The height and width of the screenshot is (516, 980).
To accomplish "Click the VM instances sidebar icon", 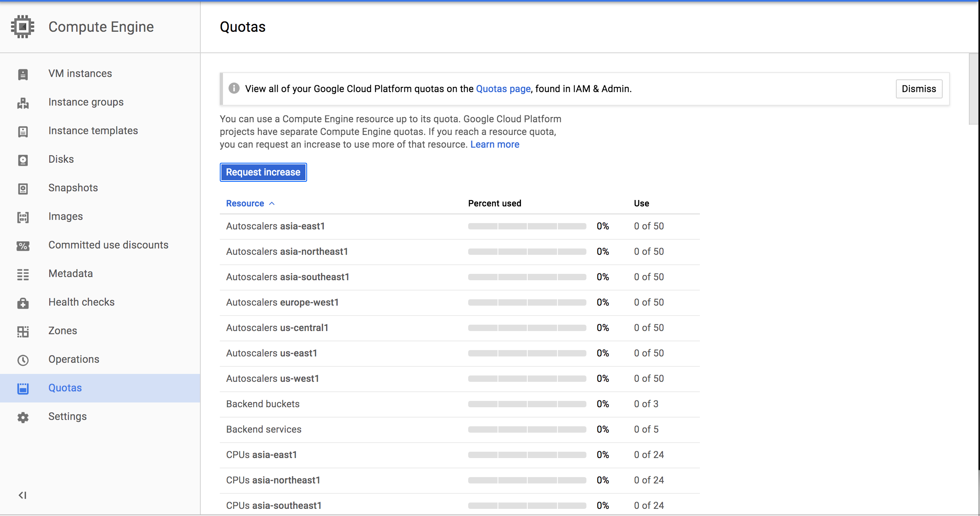I will (x=23, y=74).
